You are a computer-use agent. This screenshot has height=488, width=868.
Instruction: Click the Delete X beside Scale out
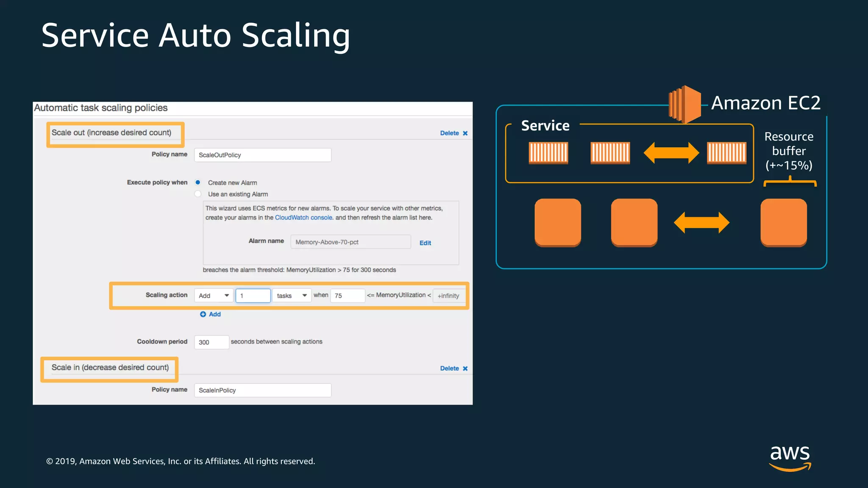coord(465,133)
